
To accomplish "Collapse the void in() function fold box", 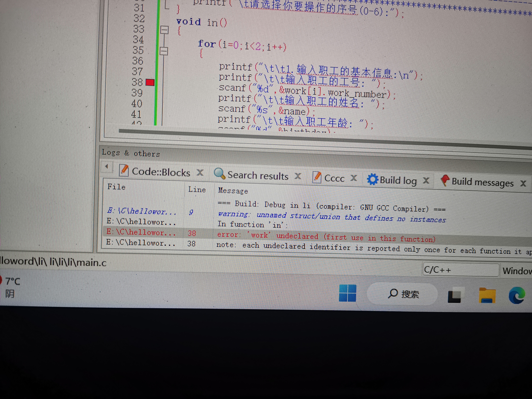I will coord(165,30).
